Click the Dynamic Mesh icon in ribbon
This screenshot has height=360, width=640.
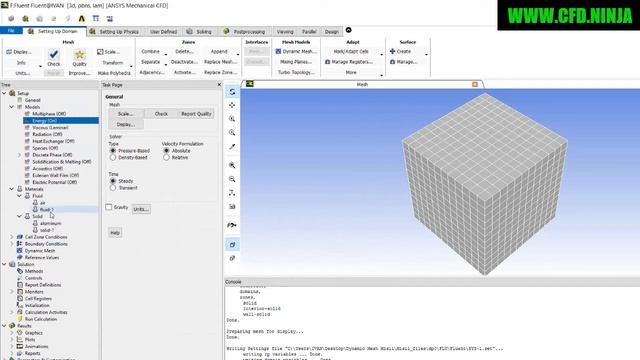pyautogui.click(x=278, y=51)
